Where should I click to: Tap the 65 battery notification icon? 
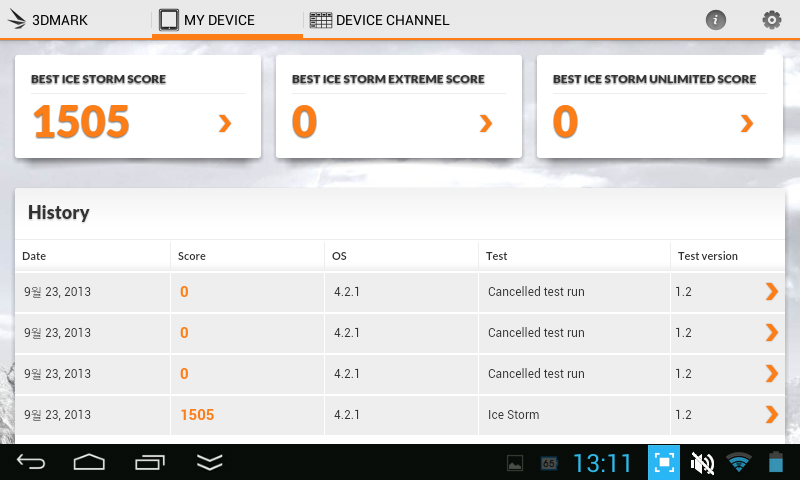[x=549, y=464]
